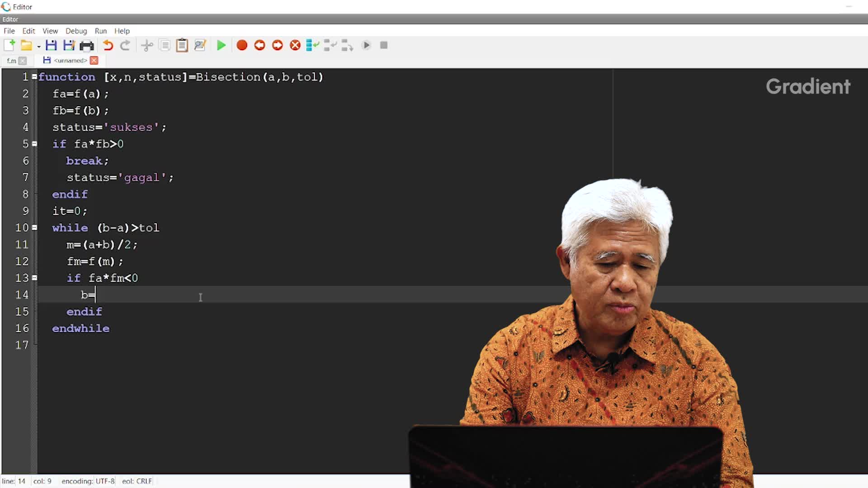The height and width of the screenshot is (488, 868).
Task: Open Find and Replace tool
Action: 200,45
